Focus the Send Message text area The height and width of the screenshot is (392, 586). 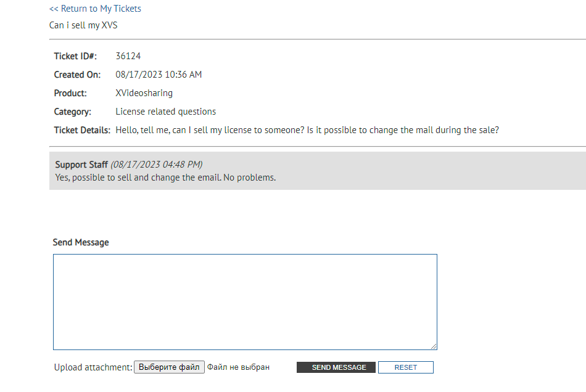click(x=245, y=302)
